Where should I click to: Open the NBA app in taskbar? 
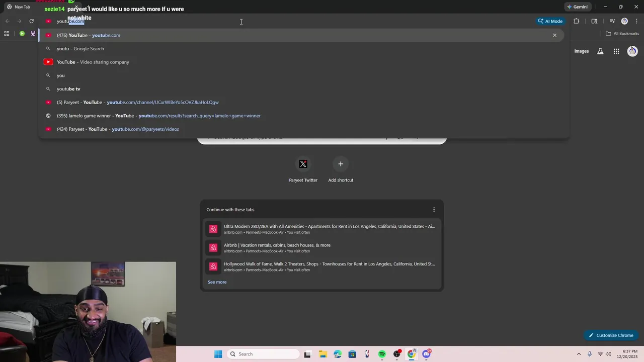[x=367, y=354]
